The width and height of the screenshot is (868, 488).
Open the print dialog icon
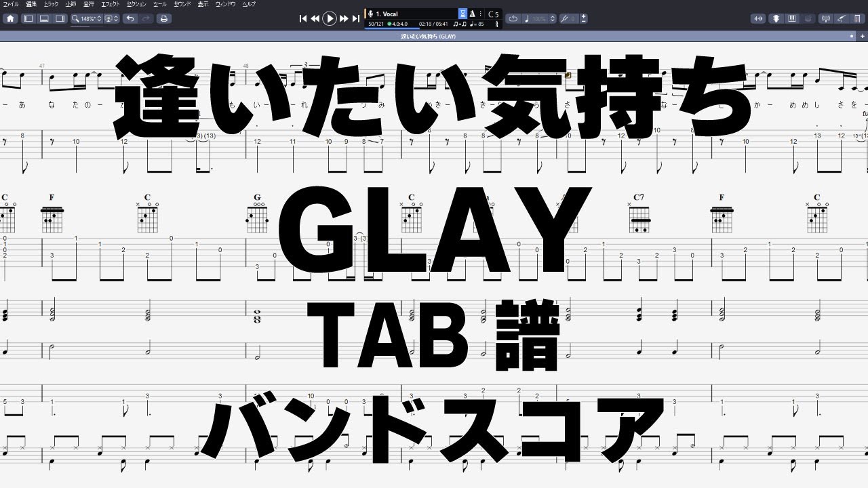pyautogui.click(x=163, y=18)
